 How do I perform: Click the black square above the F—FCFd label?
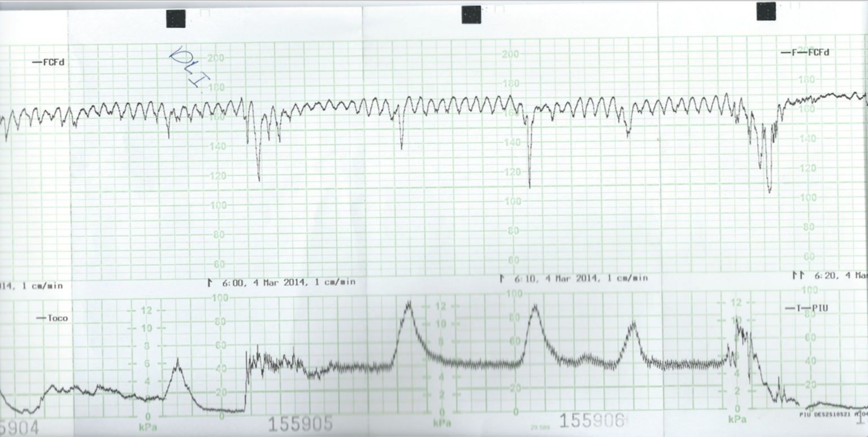766,11
